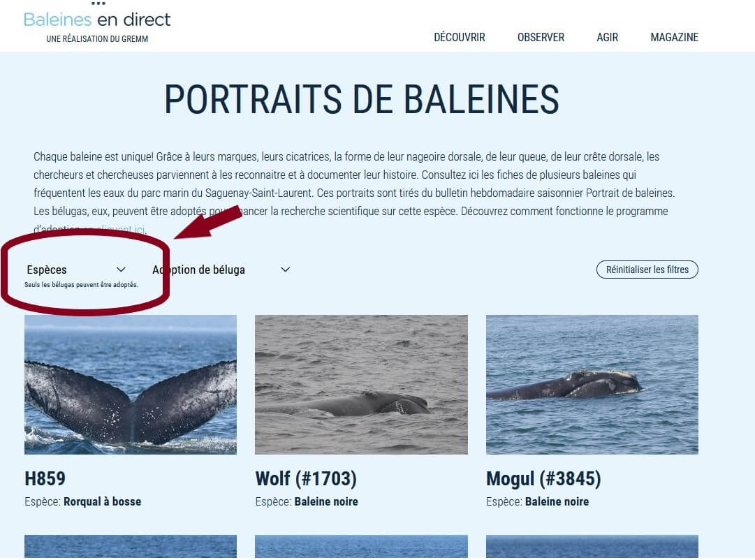Screen dimensions: 755x560
Task: Follow the H859 title link
Action: coord(45,478)
